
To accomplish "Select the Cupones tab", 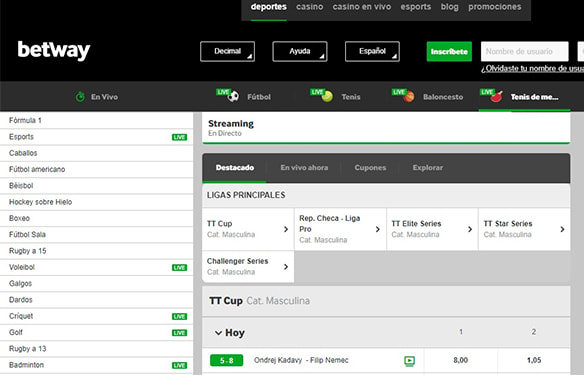I will (370, 168).
